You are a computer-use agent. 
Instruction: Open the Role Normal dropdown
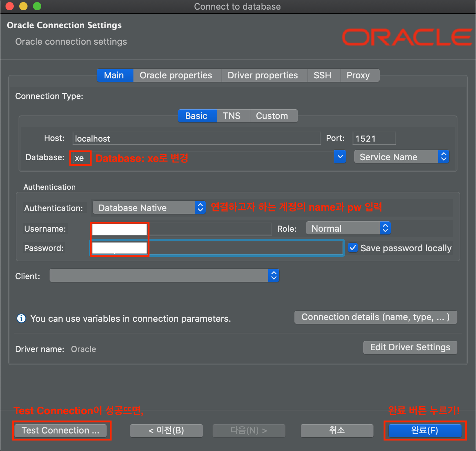pyautogui.click(x=348, y=228)
